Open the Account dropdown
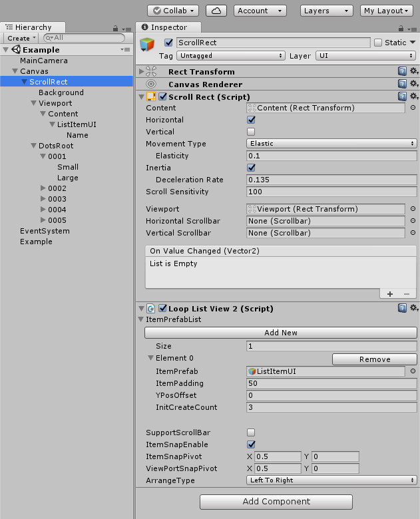Viewport: 420px width, 519px height. click(260, 11)
